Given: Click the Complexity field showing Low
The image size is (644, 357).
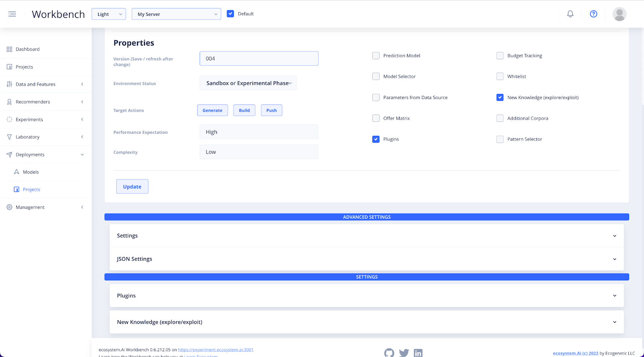Looking at the screenshot, I should click(259, 152).
